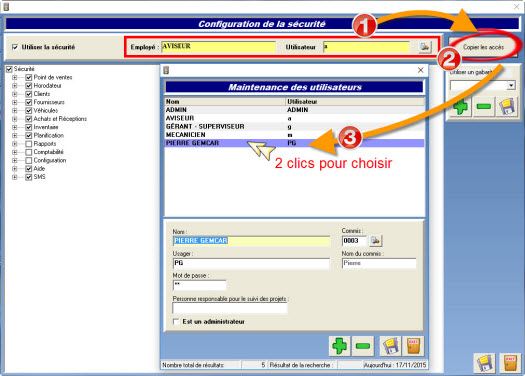Image resolution: width=525 pixels, height=376 pixels.
Task: Select the PIERRE GEMCAR row in user list
Action: coord(295,143)
